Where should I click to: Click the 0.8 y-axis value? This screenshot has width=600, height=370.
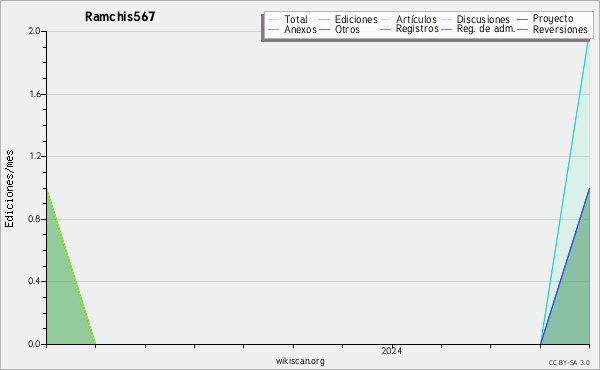34,219
